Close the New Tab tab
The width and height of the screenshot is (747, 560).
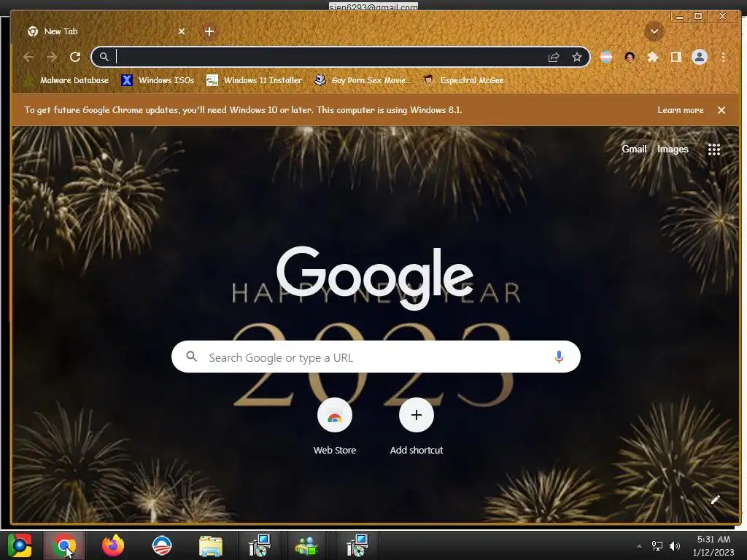tap(182, 31)
